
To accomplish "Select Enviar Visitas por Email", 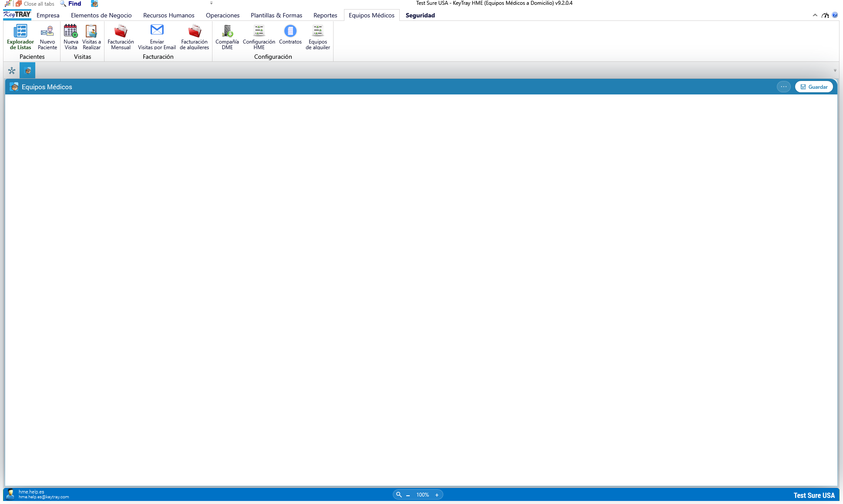I will click(x=157, y=37).
